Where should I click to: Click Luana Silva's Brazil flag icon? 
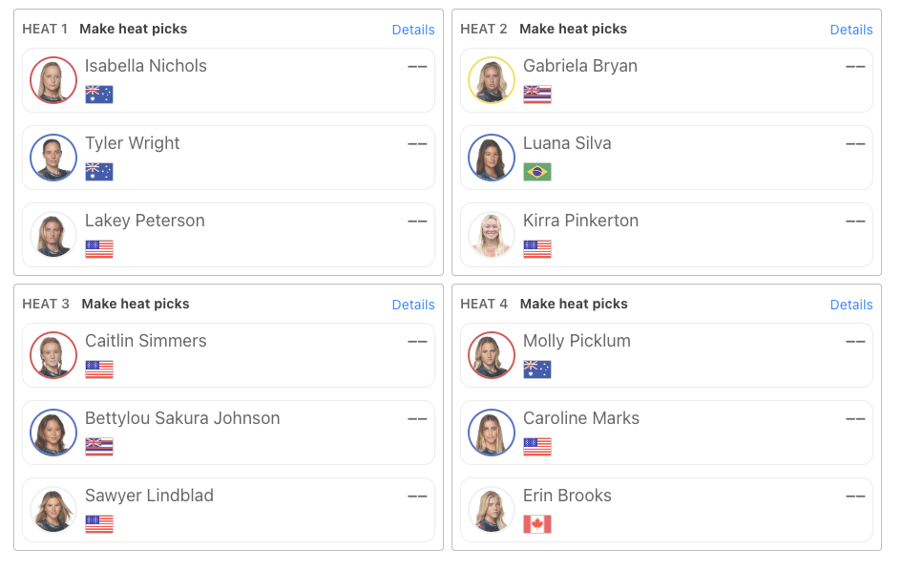pyautogui.click(x=536, y=172)
